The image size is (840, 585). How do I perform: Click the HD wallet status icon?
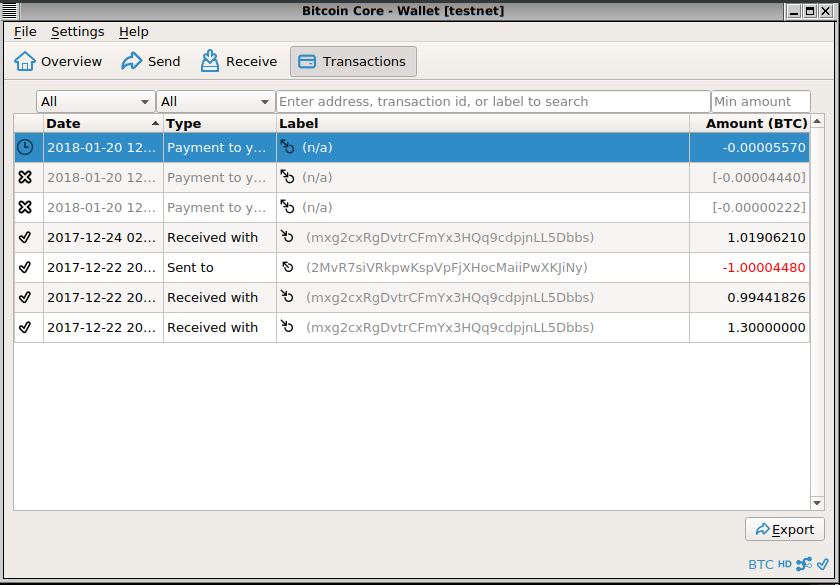coord(785,564)
